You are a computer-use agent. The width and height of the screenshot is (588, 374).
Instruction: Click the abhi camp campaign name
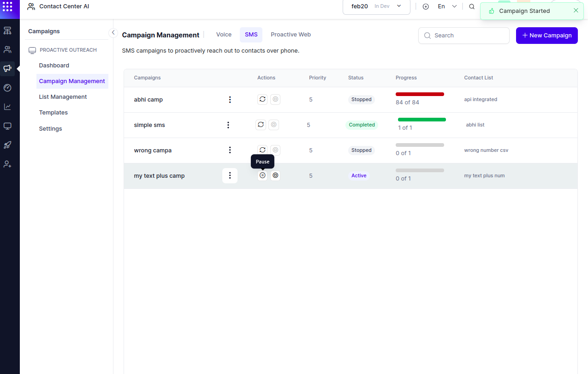(x=148, y=100)
